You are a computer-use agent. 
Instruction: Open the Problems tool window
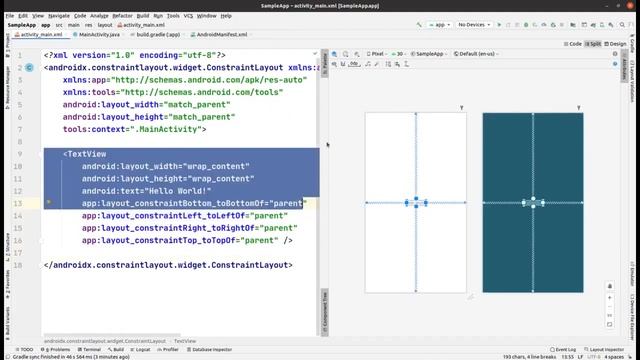coord(55,349)
